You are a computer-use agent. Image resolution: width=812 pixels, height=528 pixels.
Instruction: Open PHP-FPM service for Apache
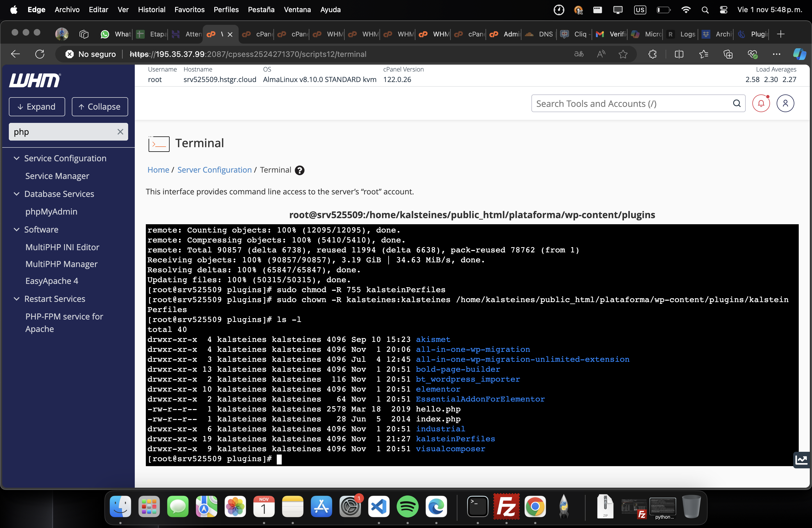(64, 322)
